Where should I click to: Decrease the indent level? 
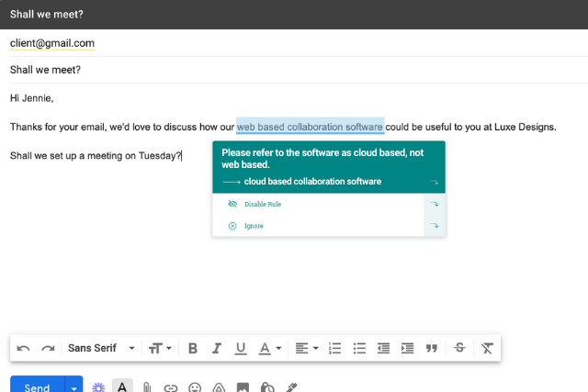[383, 349]
